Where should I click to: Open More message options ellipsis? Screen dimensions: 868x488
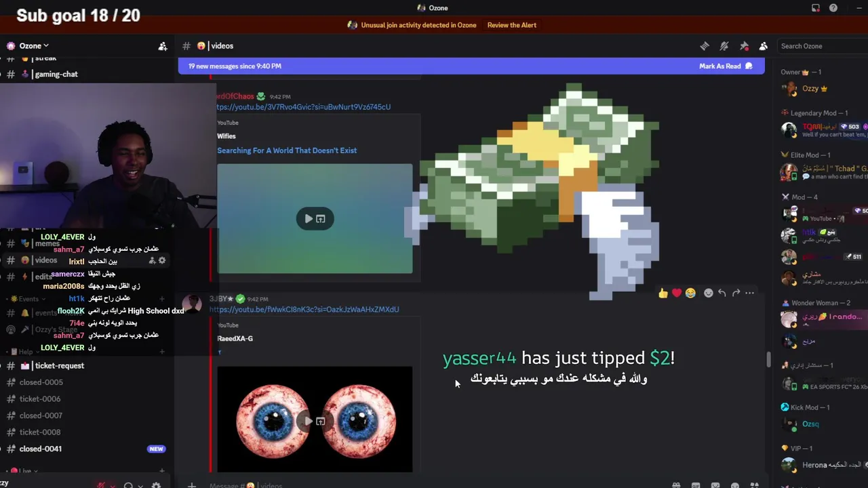point(749,293)
